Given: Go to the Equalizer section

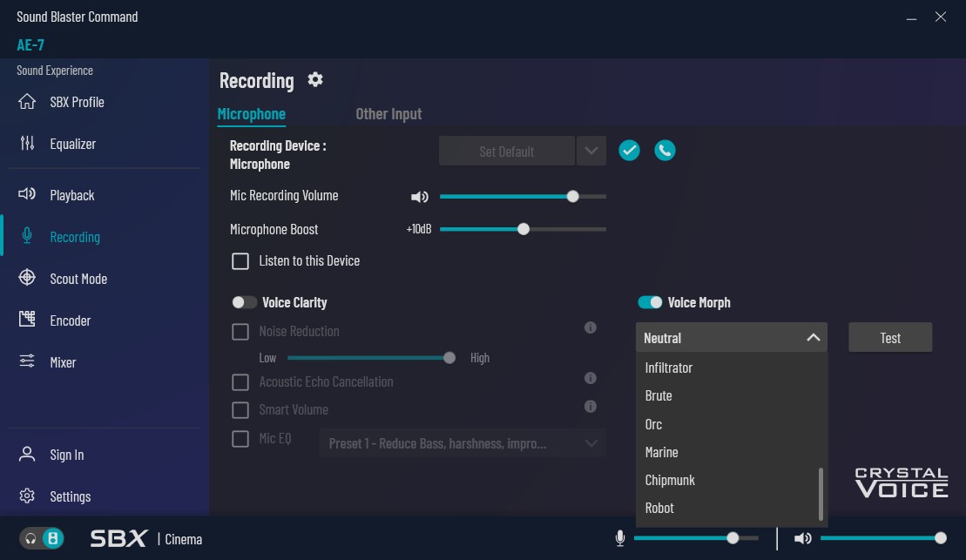Looking at the screenshot, I should coord(72,144).
